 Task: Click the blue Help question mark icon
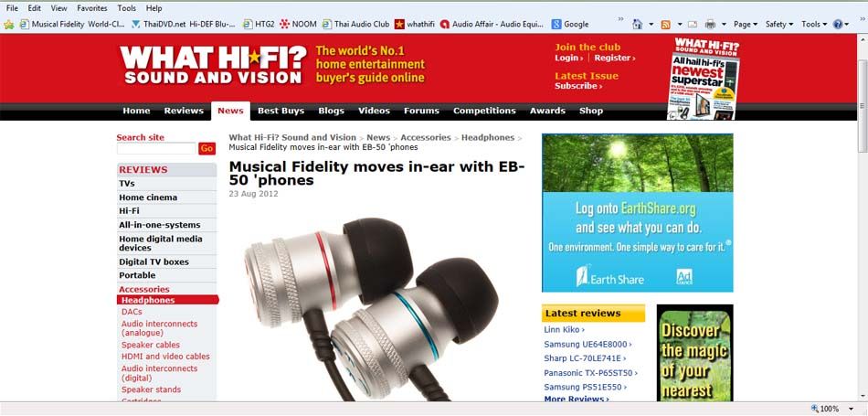838,25
